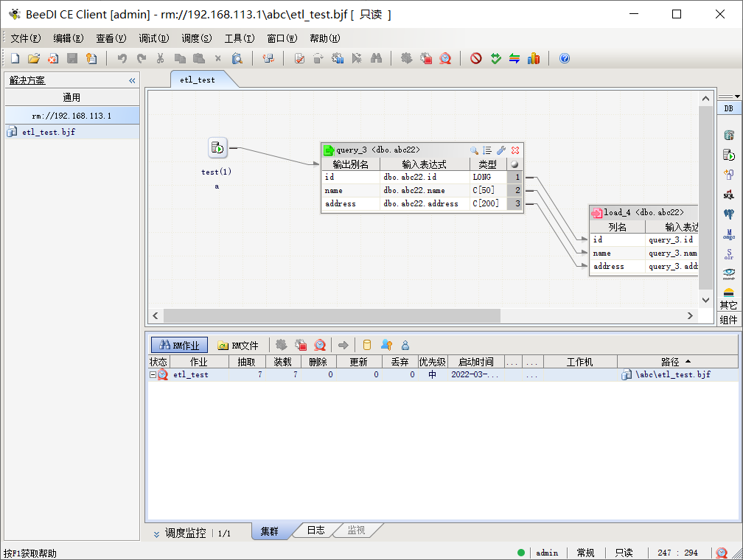
Task: Click the Open folder toolbar icon
Action: (34, 58)
